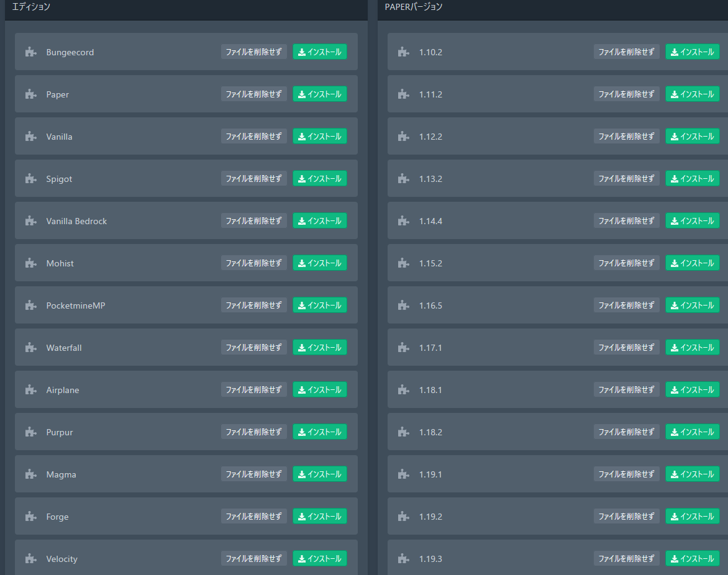
Task: Install Paper version 1.14.4
Action: 693,221
